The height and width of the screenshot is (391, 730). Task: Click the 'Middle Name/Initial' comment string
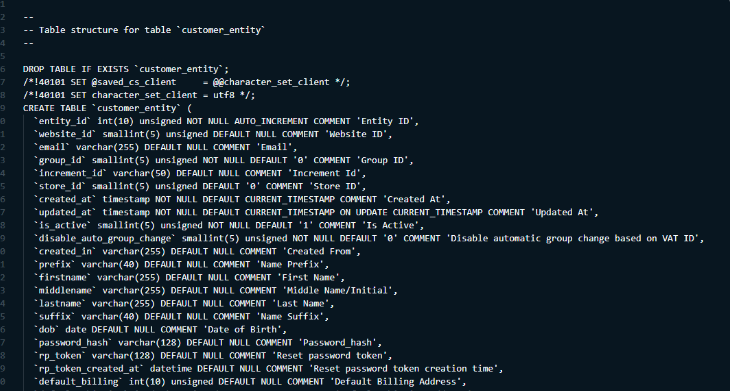pyautogui.click(x=337, y=290)
